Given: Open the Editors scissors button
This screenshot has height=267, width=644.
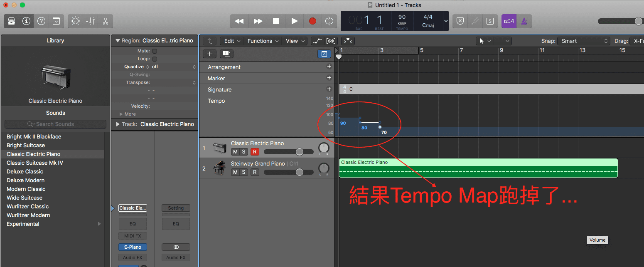Looking at the screenshot, I should 105,21.
